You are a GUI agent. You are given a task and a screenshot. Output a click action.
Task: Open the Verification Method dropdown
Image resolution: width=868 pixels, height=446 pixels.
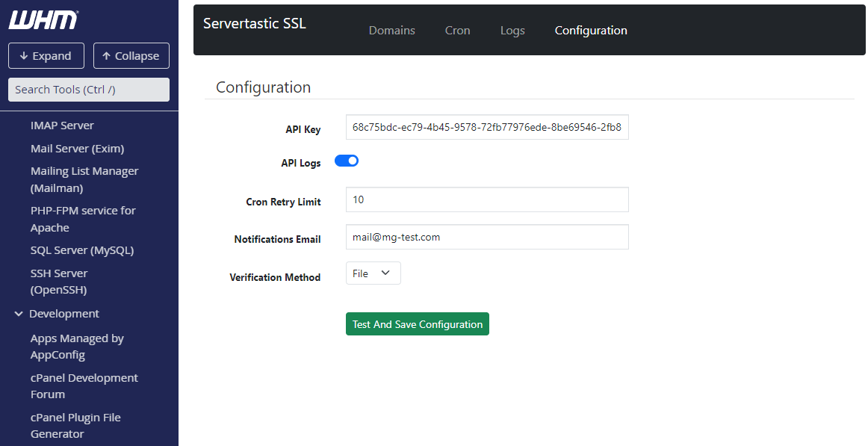coord(373,273)
